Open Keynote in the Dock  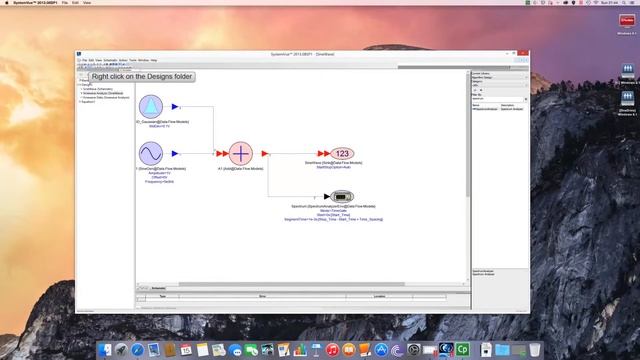click(x=316, y=350)
